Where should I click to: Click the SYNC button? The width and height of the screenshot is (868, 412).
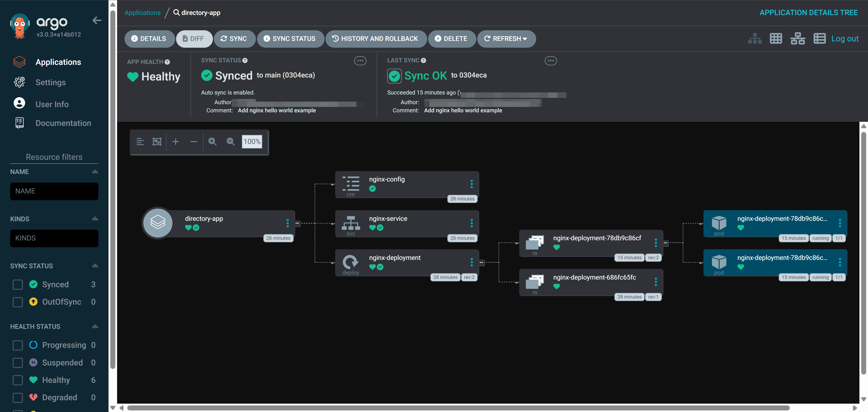pyautogui.click(x=234, y=39)
